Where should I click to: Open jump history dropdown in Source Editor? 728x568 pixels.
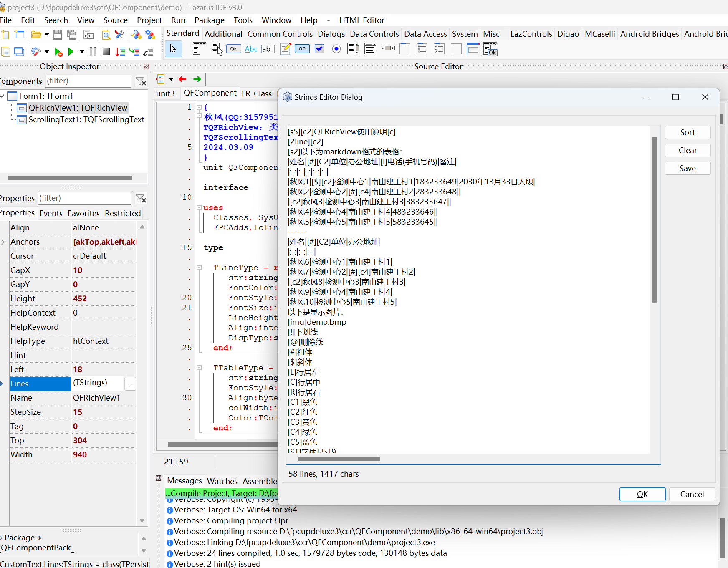171,79
